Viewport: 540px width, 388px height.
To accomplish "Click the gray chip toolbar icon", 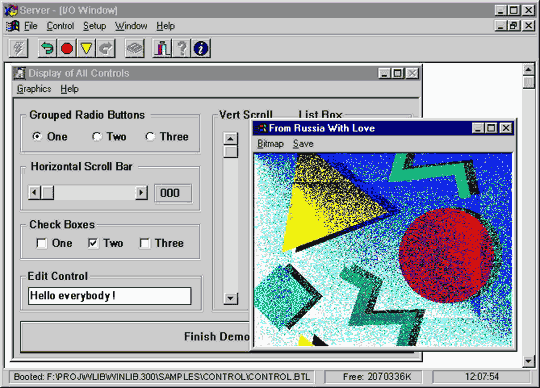I will (x=134, y=48).
